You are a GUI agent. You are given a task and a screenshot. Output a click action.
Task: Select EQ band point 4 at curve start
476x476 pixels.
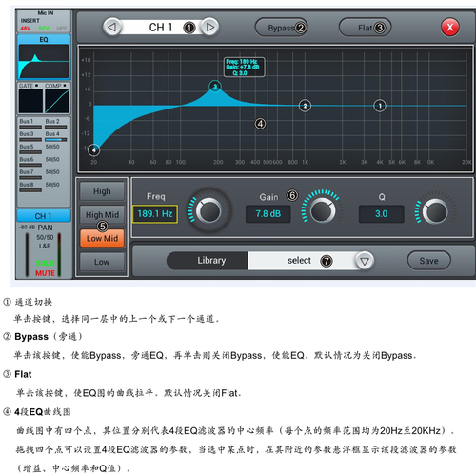point(93,150)
